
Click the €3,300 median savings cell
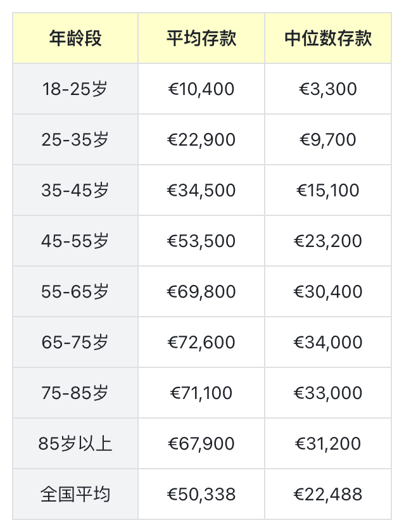tap(328, 89)
